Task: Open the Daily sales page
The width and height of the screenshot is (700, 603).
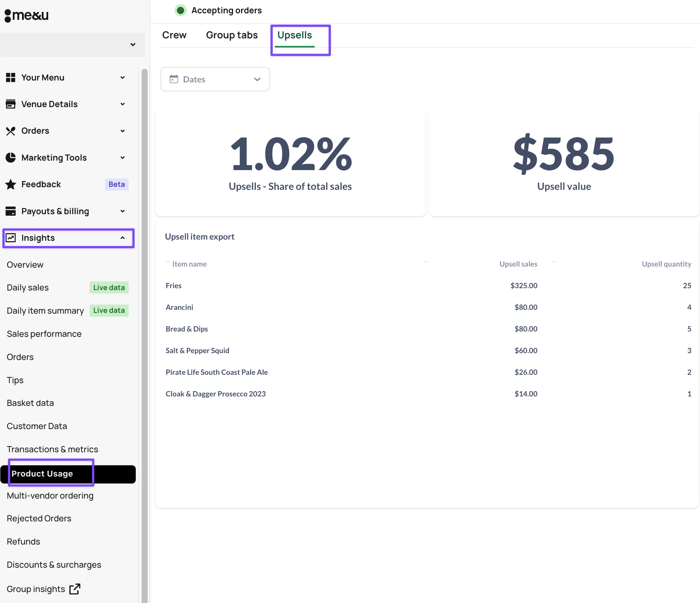Action: coord(28,287)
